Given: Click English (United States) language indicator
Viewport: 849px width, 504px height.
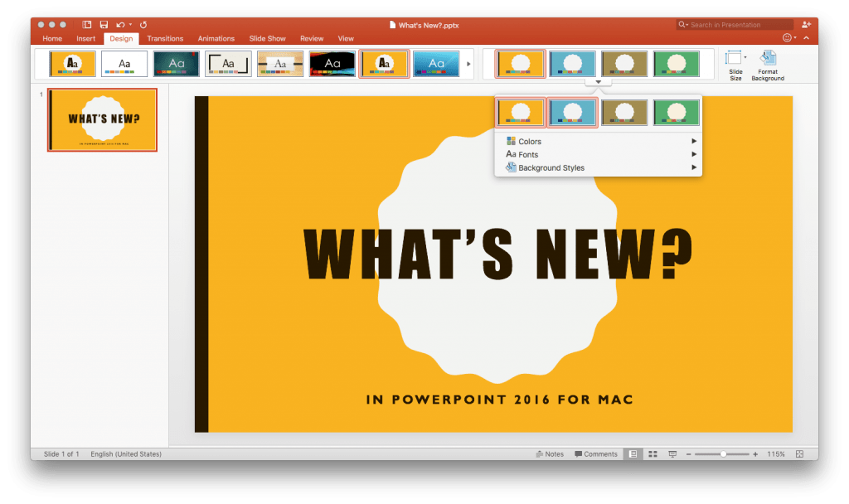Looking at the screenshot, I should (x=126, y=454).
